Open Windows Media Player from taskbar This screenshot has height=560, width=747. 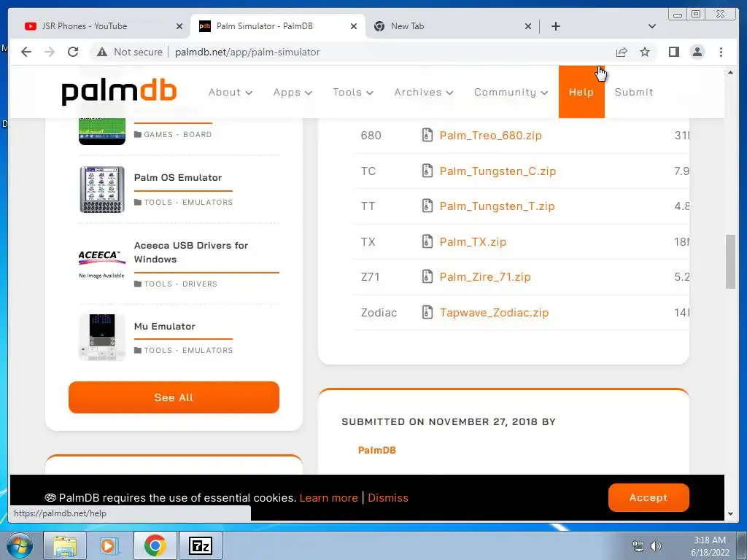(109, 545)
